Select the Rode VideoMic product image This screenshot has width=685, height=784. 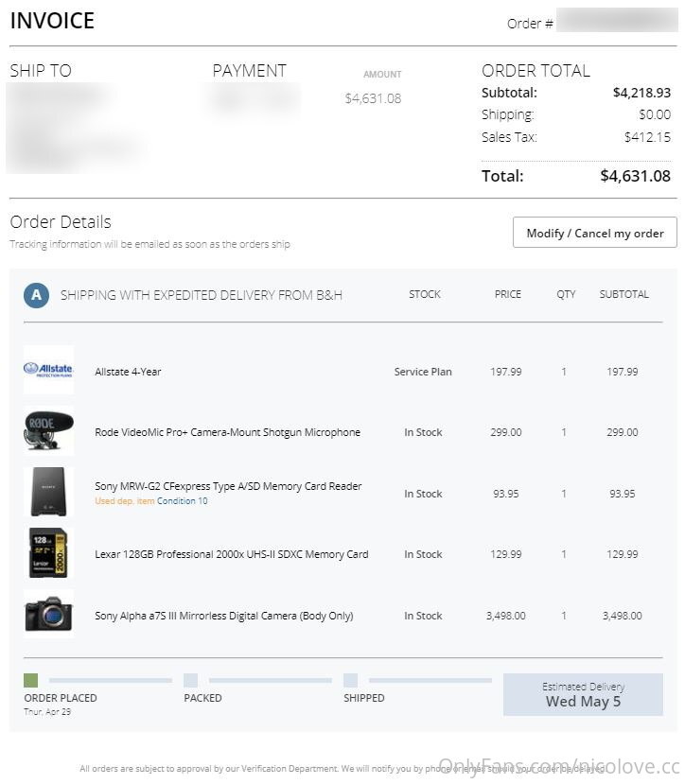48,431
